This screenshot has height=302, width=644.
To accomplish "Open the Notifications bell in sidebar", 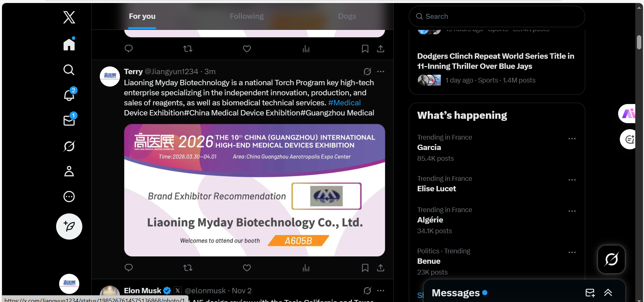I will click(69, 95).
